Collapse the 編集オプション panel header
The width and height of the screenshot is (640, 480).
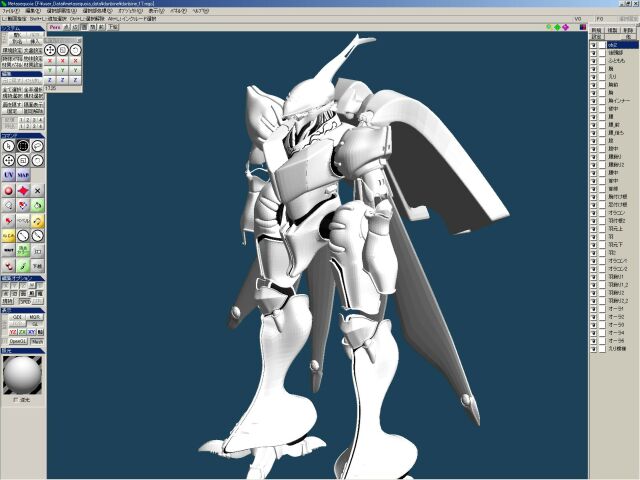click(23, 278)
